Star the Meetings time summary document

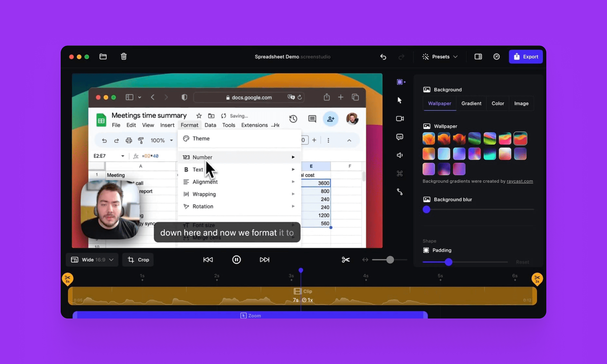(199, 116)
